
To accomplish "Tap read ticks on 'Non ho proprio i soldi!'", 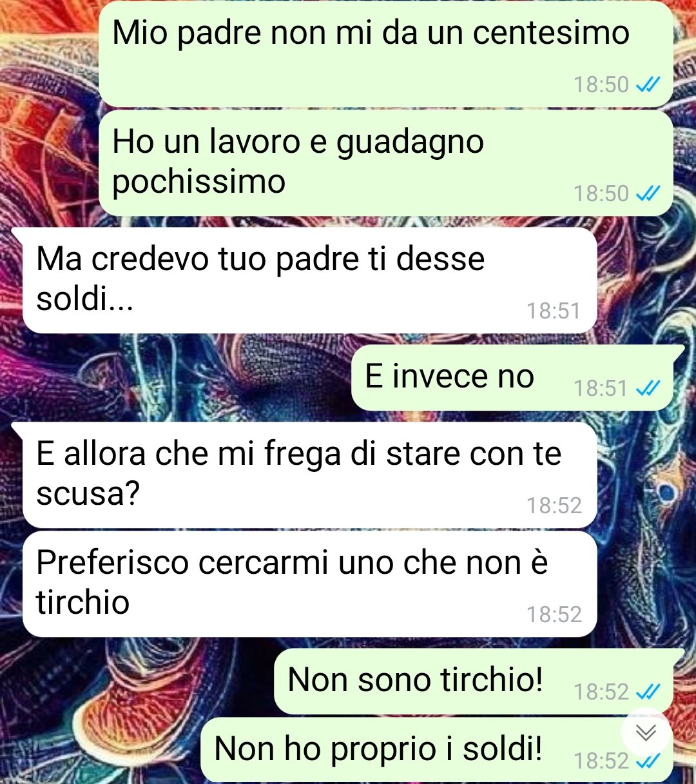I will 648,761.
